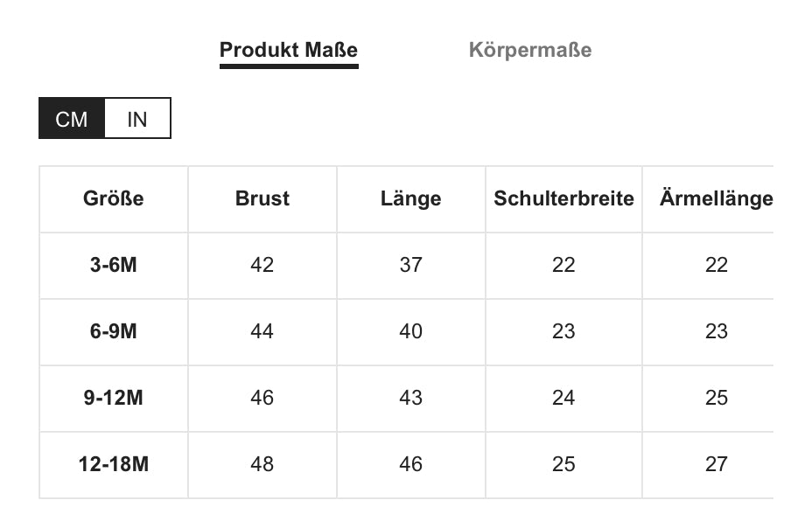Image resolution: width=812 pixels, height=514 pixels.
Task: Click Brust value 48 for 12-18M
Action: point(262,464)
